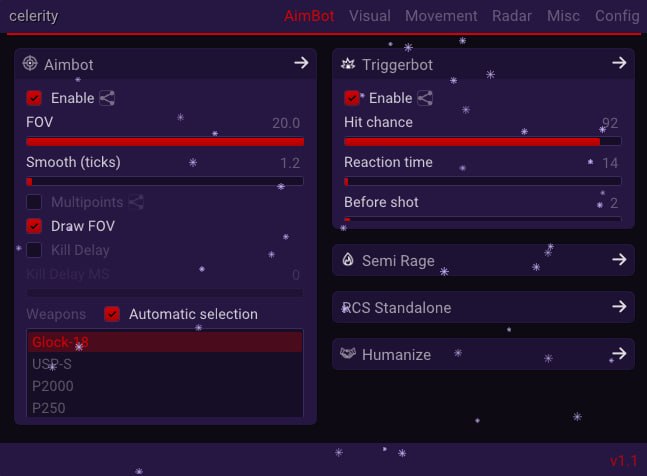Click the Semi Rage flame icon
The width and height of the screenshot is (647, 476).
[348, 259]
